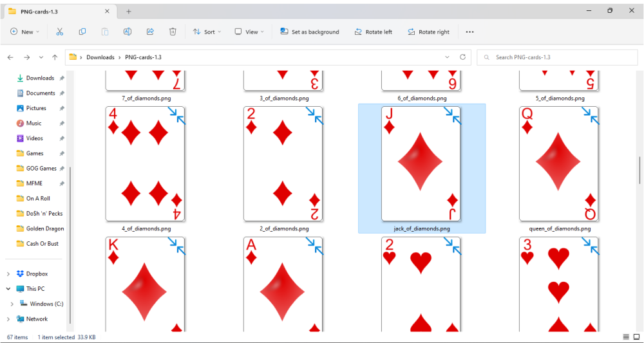This screenshot has width=644, height=343.
Task: Open Documents in the sidebar
Action: 40,93
